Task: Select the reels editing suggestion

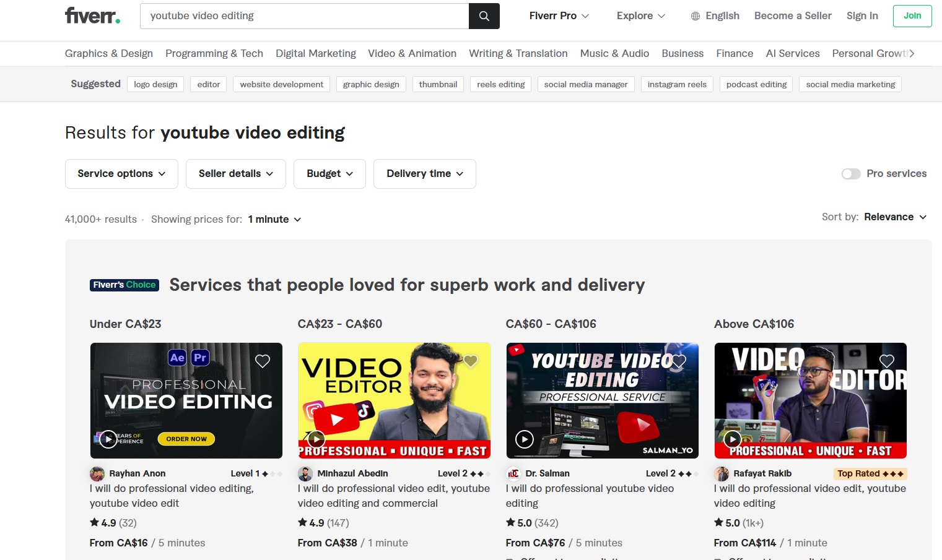Action: tap(501, 84)
